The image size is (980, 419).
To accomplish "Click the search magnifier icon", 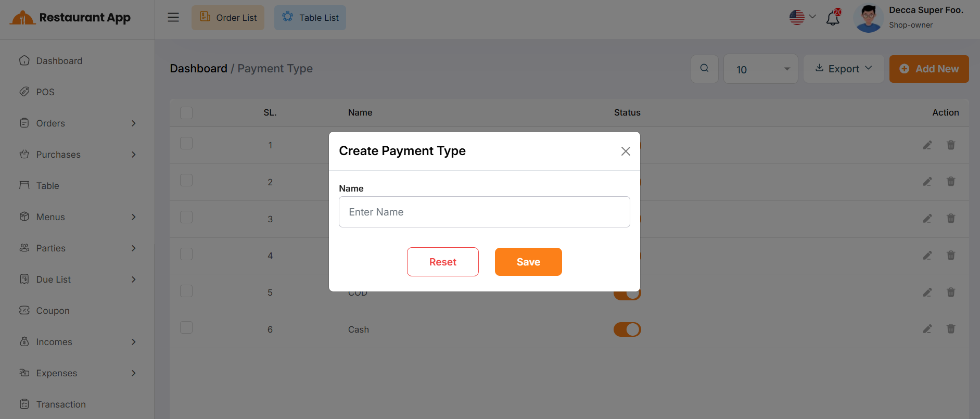I will pos(704,68).
